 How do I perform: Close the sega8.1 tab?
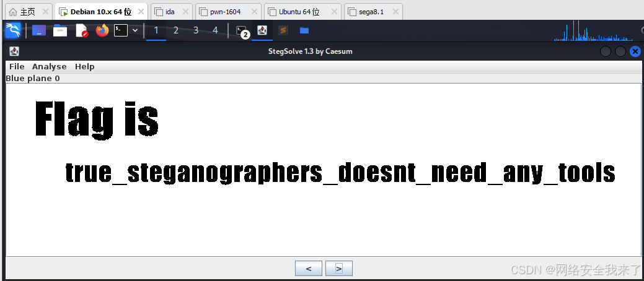pos(395,12)
